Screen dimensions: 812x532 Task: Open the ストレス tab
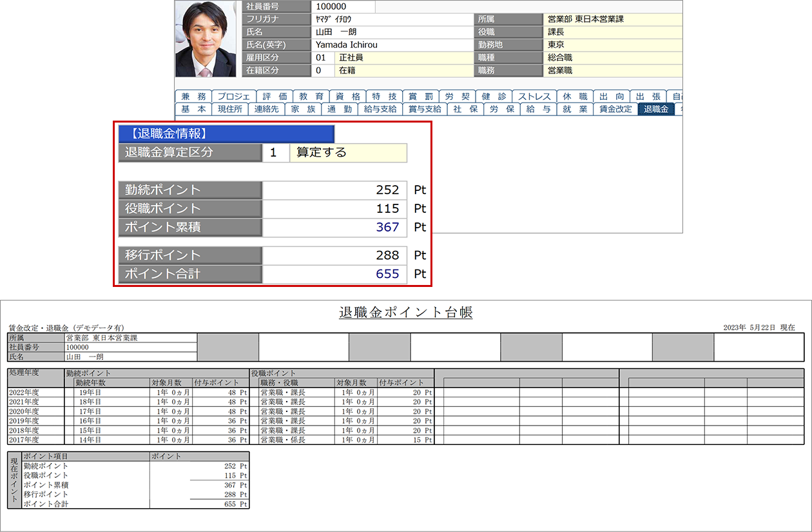pos(534,97)
